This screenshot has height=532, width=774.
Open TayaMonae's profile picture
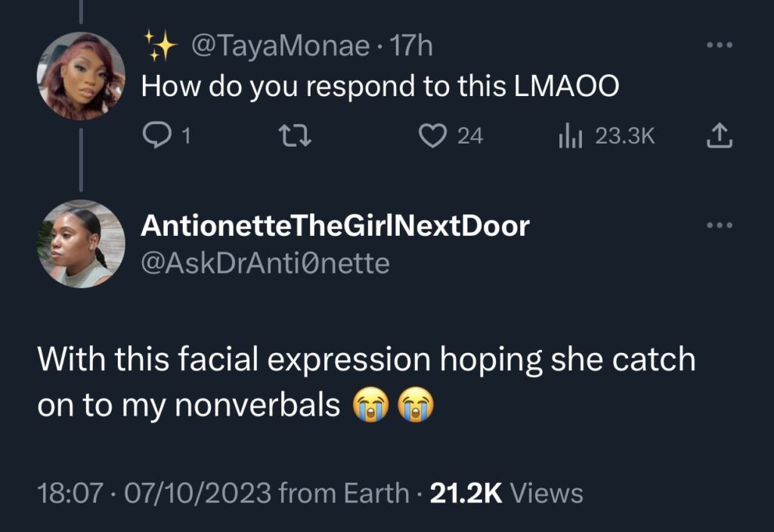point(82,76)
